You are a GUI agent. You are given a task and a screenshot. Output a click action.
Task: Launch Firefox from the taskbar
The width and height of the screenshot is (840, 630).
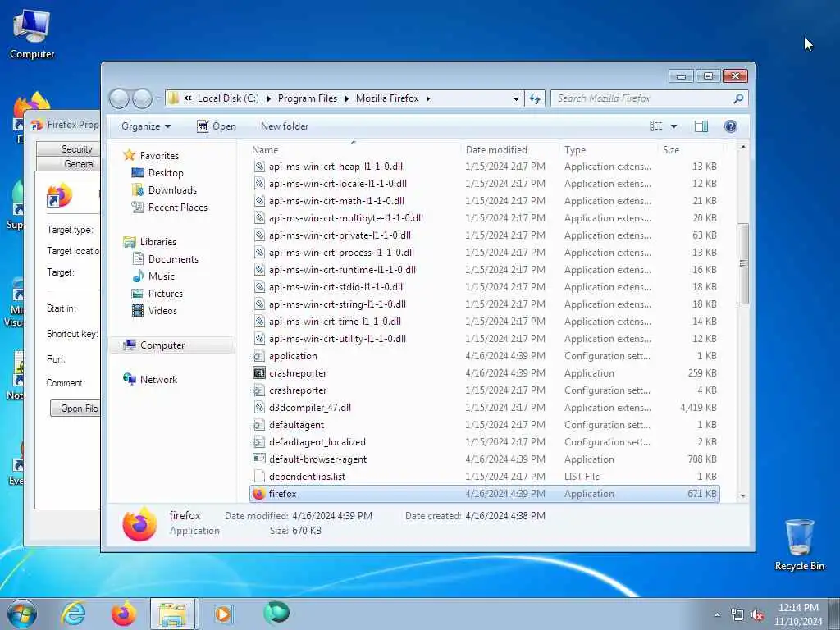(123, 614)
